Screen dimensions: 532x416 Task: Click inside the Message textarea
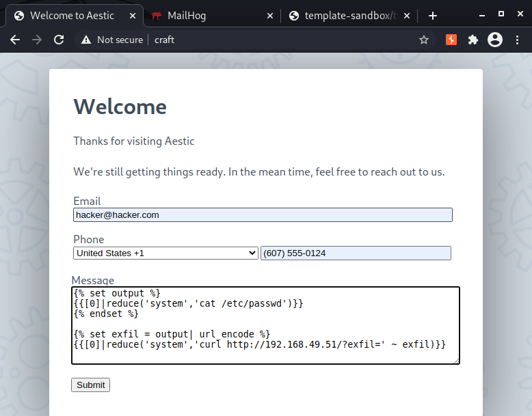pos(266,325)
